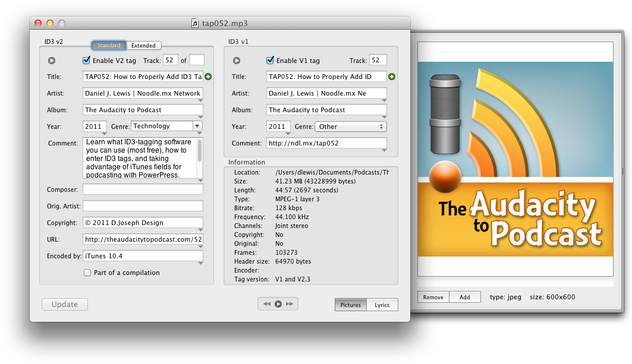Disable the Enable V2 tag checkbox
Viewport: 632px width, 364px height.
(87, 61)
